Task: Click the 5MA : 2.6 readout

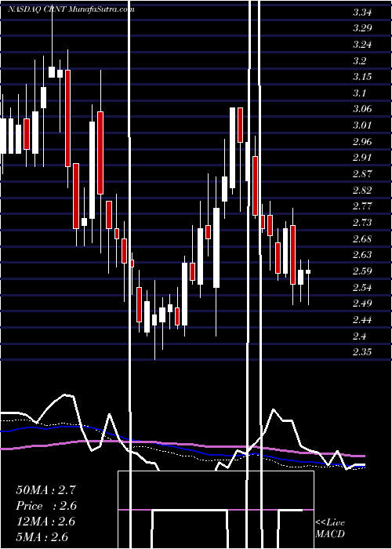Action: [x=42, y=537]
